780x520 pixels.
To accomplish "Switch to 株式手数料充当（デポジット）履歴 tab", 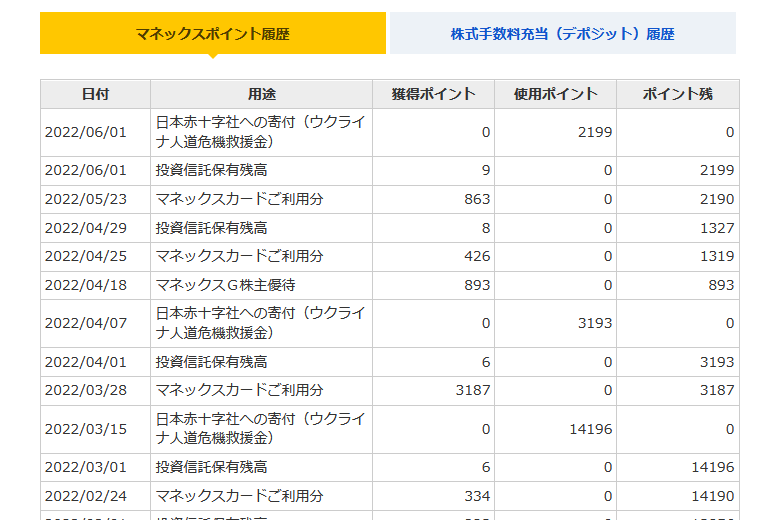I will pos(563,33).
